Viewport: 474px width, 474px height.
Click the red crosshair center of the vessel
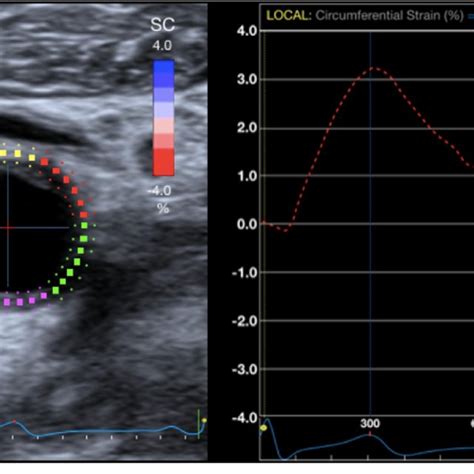8,228
